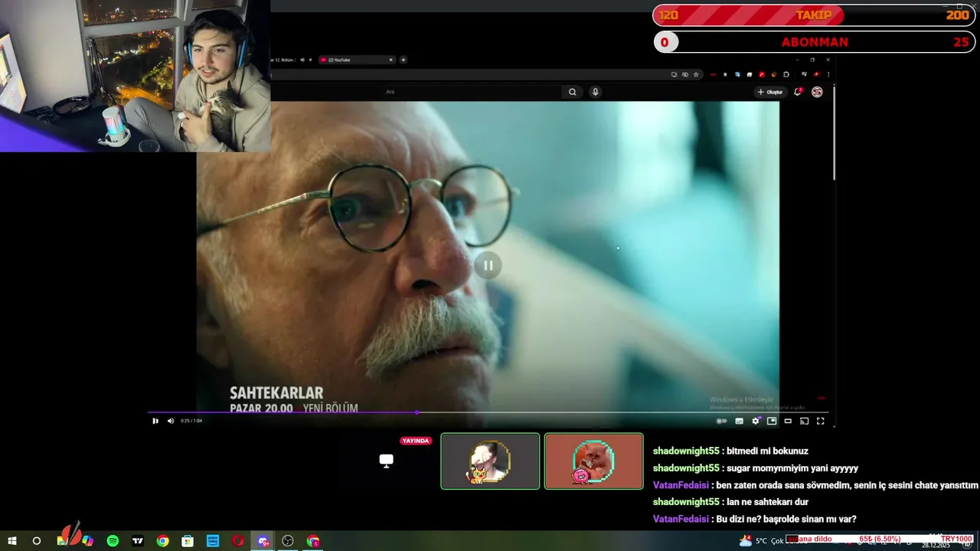Open the video player settings gear
Image resolution: width=980 pixels, height=551 pixels.
[x=756, y=421]
